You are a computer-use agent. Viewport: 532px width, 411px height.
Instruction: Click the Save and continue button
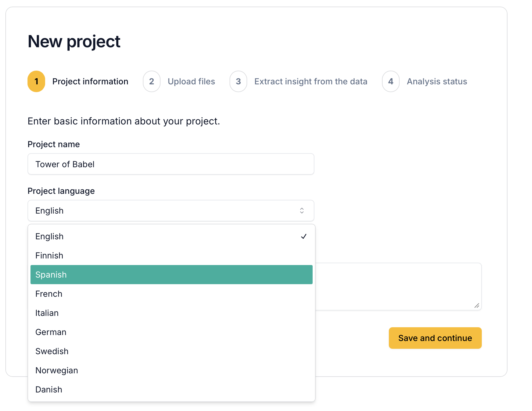435,338
